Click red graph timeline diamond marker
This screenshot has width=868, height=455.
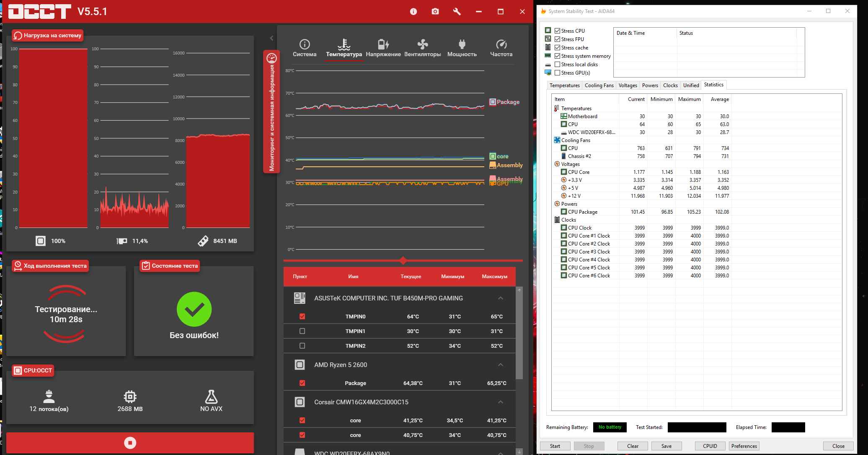coord(403,261)
